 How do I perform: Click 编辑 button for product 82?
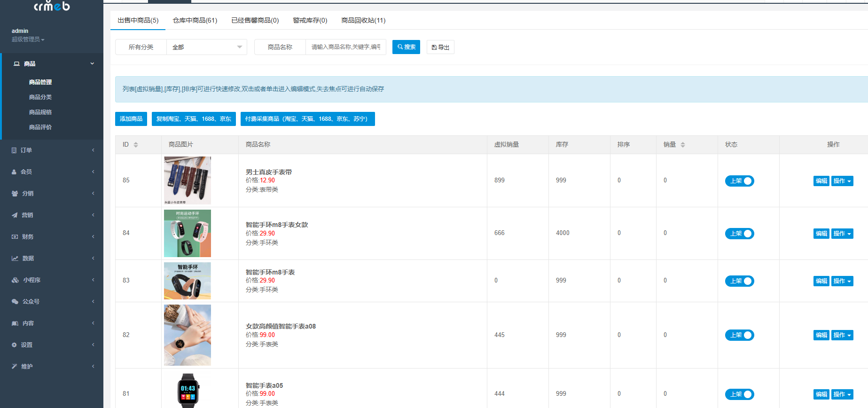[821, 335]
